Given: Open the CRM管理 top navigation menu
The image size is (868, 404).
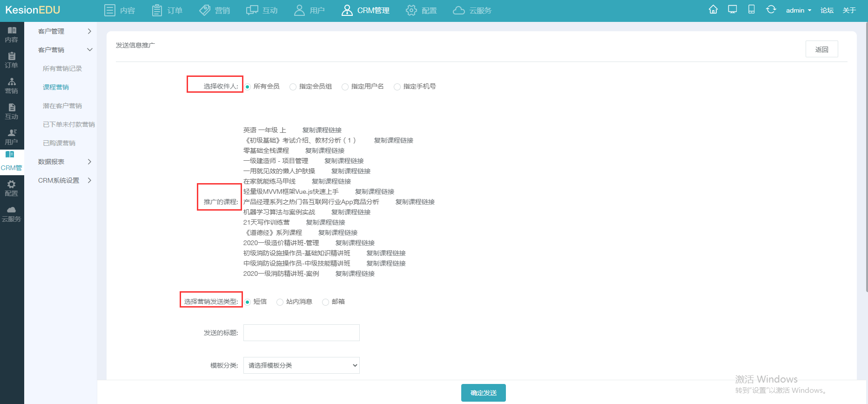Looking at the screenshot, I should [x=365, y=10].
